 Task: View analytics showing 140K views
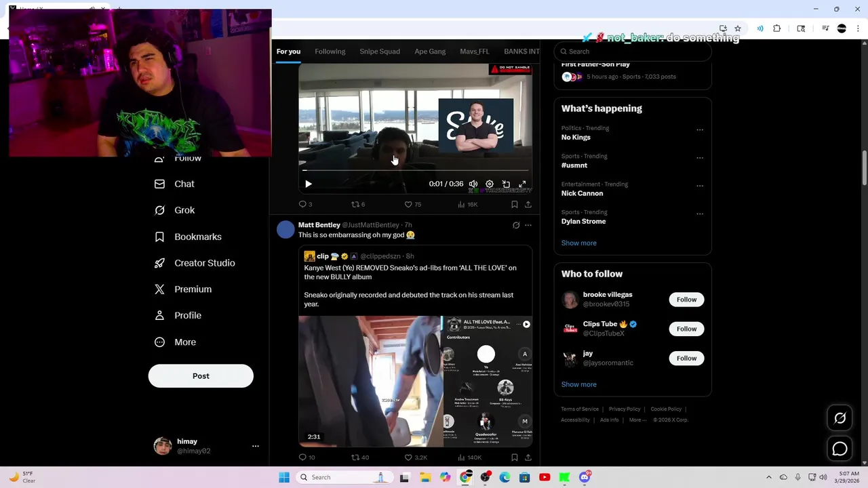click(469, 457)
